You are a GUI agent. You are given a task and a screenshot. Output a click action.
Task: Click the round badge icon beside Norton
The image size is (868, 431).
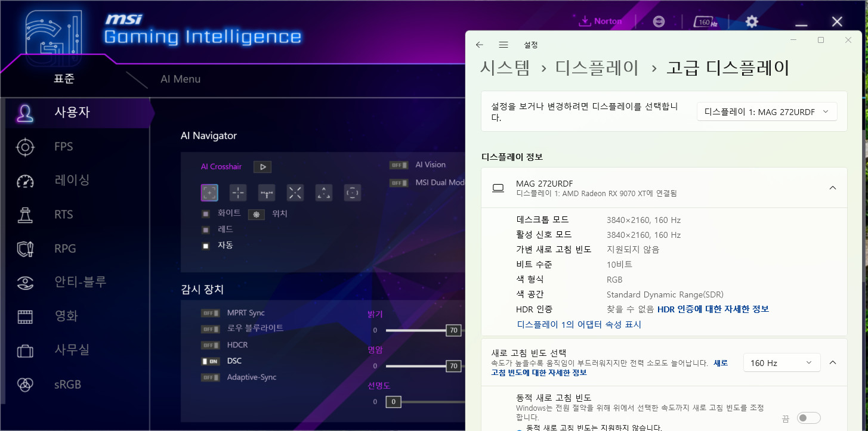click(659, 21)
